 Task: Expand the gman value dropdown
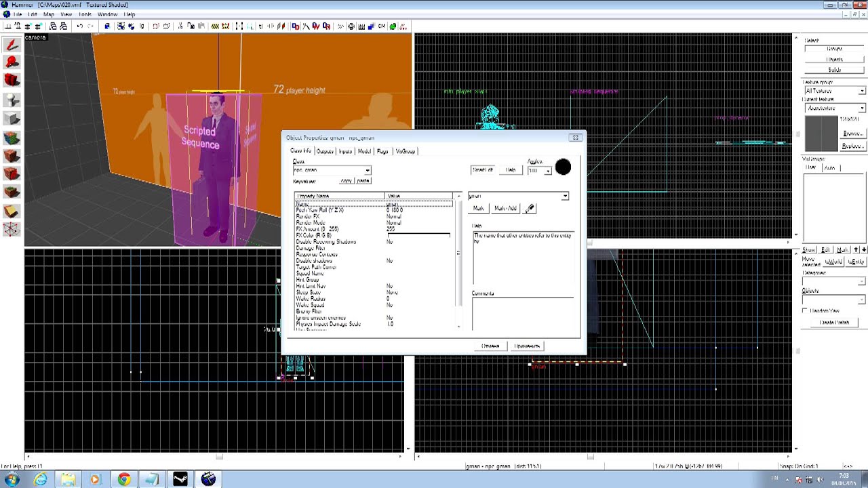[x=565, y=196]
